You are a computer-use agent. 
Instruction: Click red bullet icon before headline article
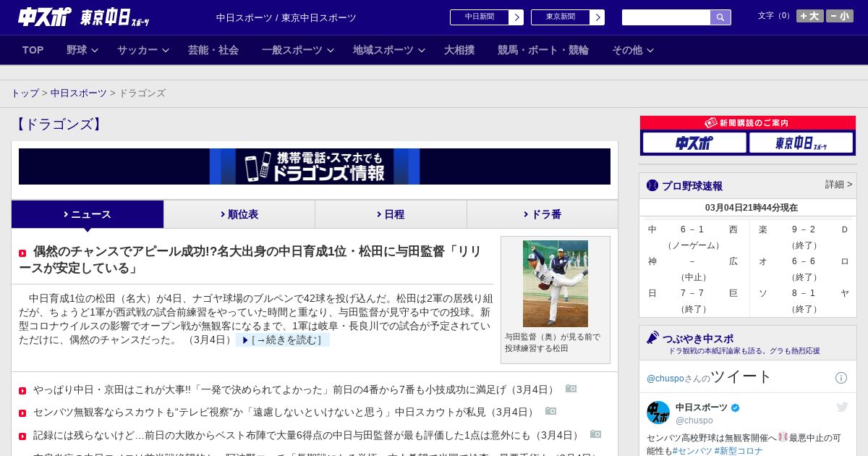22,253
